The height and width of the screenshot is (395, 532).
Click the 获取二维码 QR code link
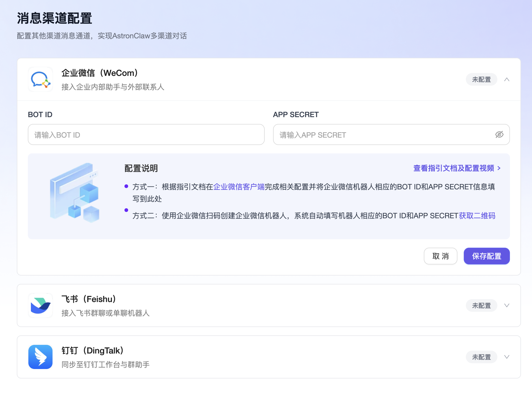pyautogui.click(x=477, y=216)
